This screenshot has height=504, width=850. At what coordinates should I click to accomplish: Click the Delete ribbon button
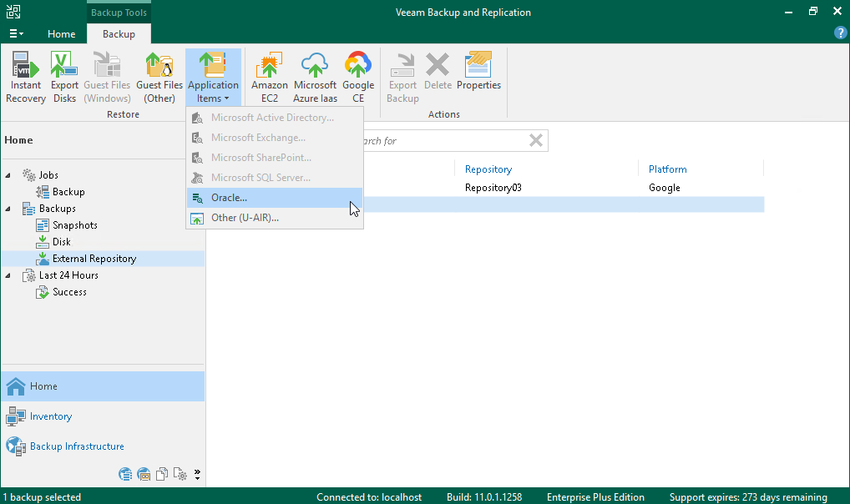[438, 72]
